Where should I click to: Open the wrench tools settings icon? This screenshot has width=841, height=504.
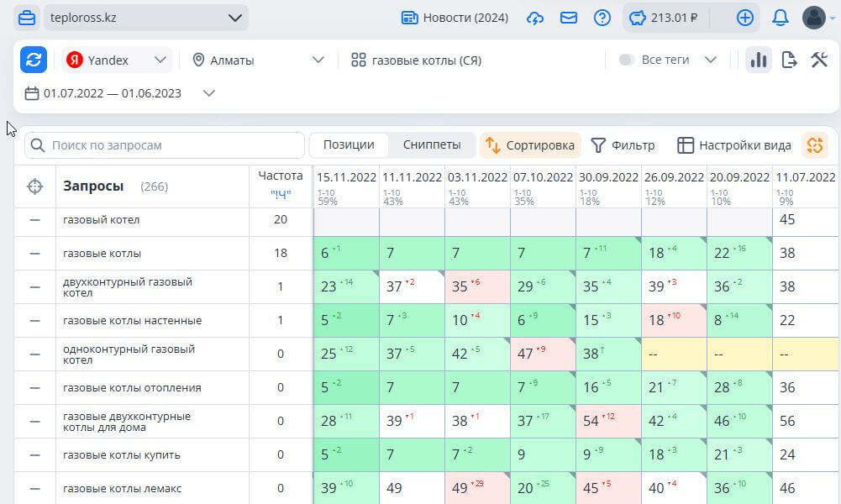[x=819, y=60]
